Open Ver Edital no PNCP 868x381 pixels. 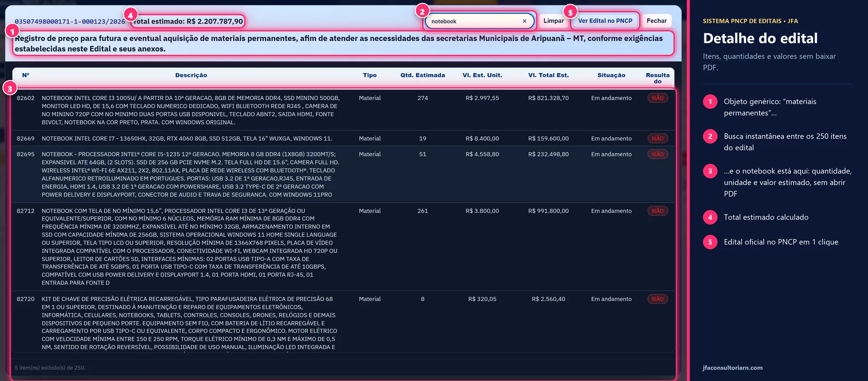pyautogui.click(x=605, y=21)
